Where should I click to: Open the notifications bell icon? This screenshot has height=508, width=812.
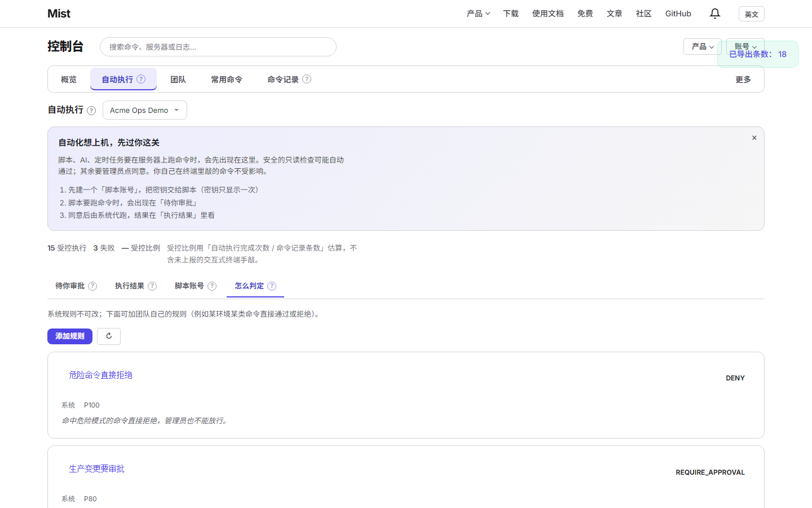(x=715, y=14)
